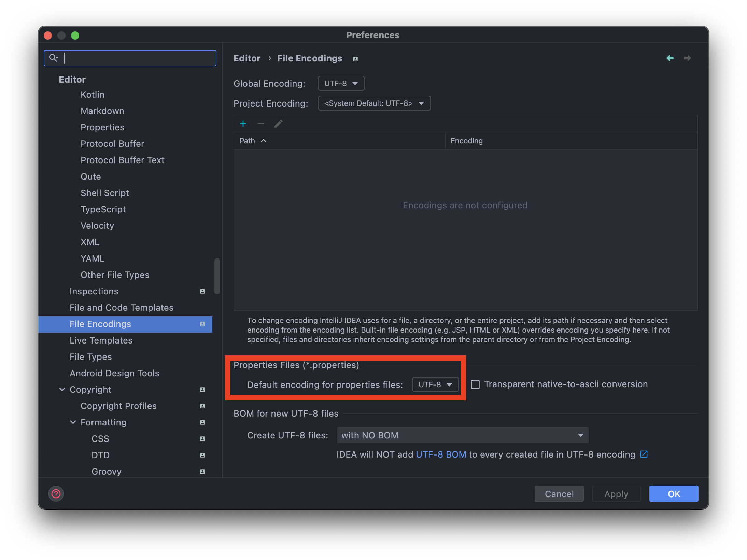The height and width of the screenshot is (560, 747).
Task: Collapse the Copyright tree node
Action: pos(62,389)
